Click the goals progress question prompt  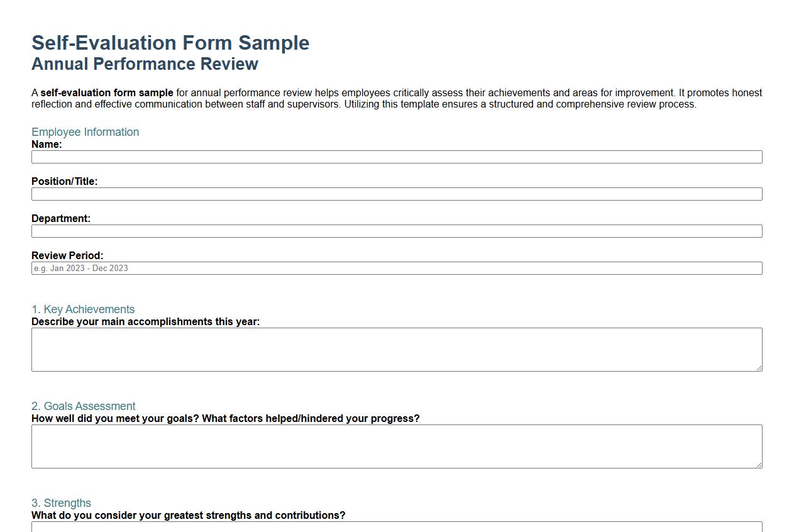pos(225,418)
